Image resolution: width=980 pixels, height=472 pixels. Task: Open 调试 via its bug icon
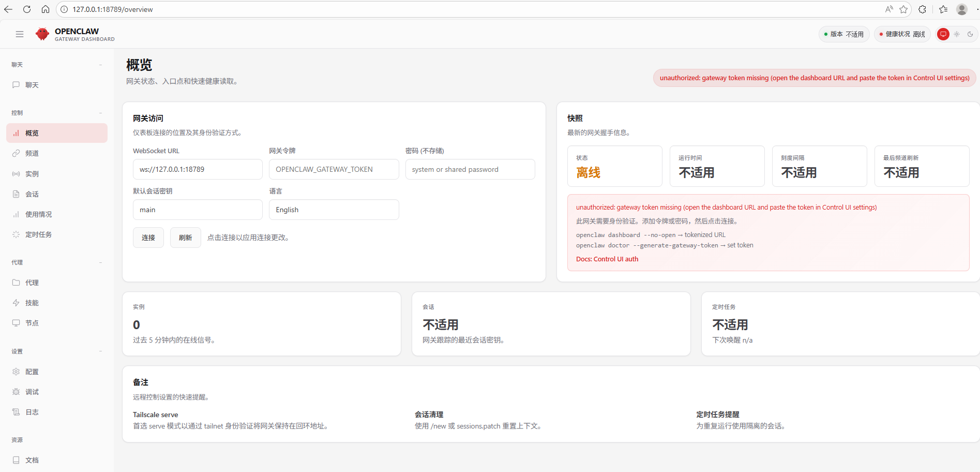(16, 392)
